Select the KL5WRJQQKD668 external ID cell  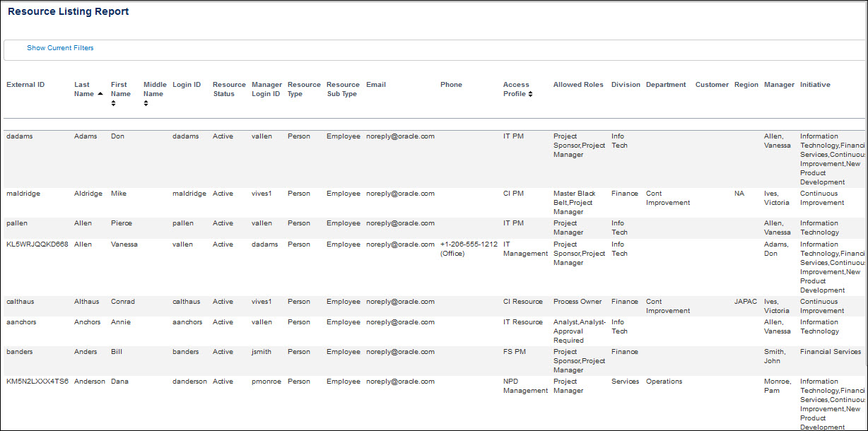click(37, 244)
